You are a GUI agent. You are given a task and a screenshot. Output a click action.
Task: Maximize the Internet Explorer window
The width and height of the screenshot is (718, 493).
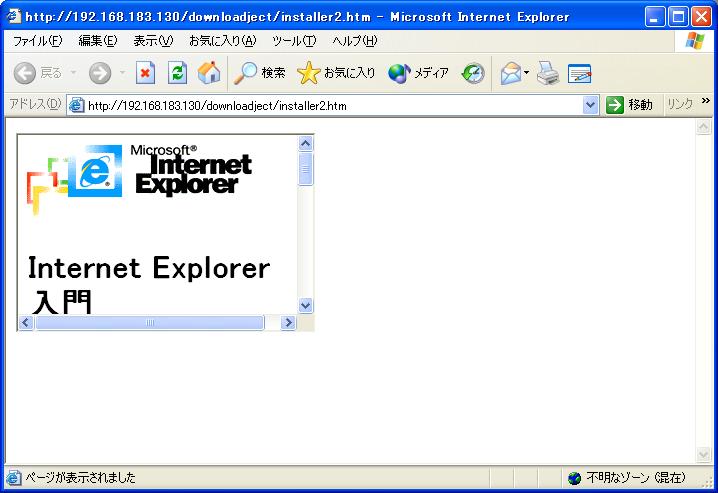point(678,17)
